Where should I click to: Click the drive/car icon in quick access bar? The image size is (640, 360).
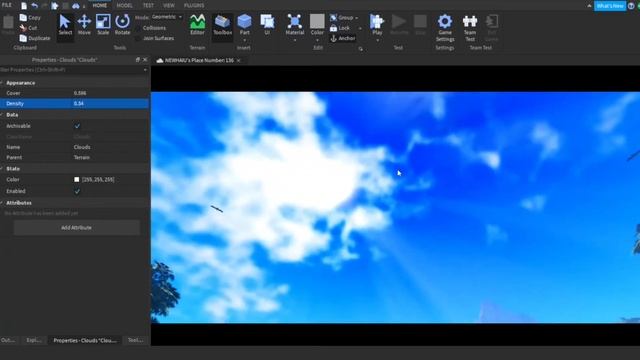coord(76,6)
